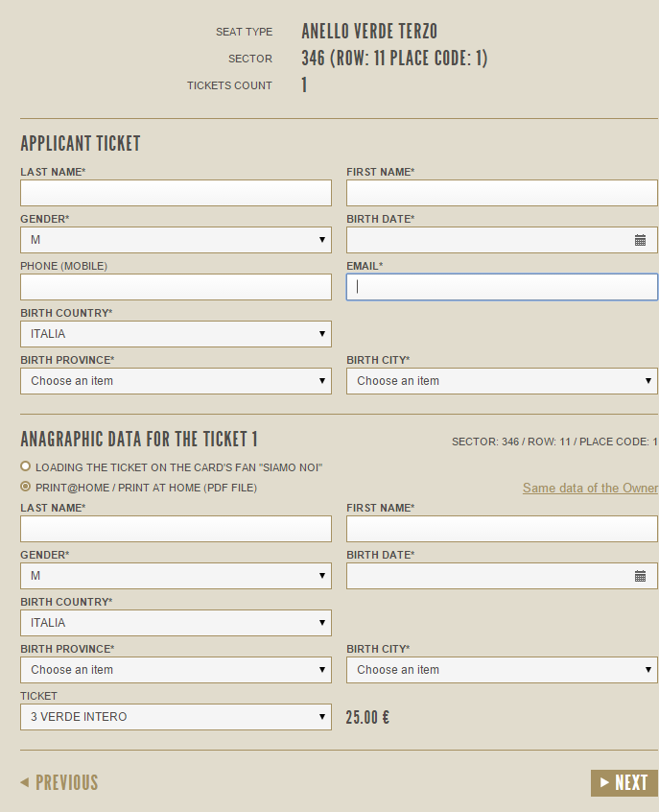
Task: Expand the applicant Birth Province dropdown
Action: coord(176,381)
